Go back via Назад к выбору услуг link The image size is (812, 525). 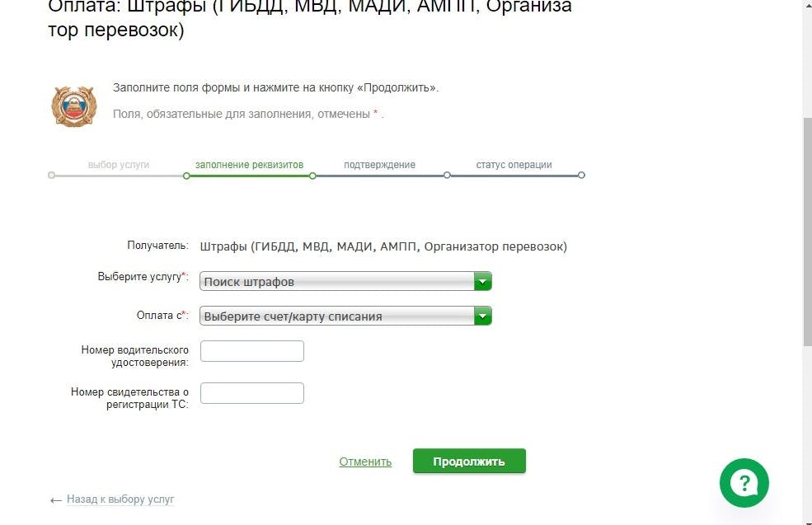(x=120, y=499)
